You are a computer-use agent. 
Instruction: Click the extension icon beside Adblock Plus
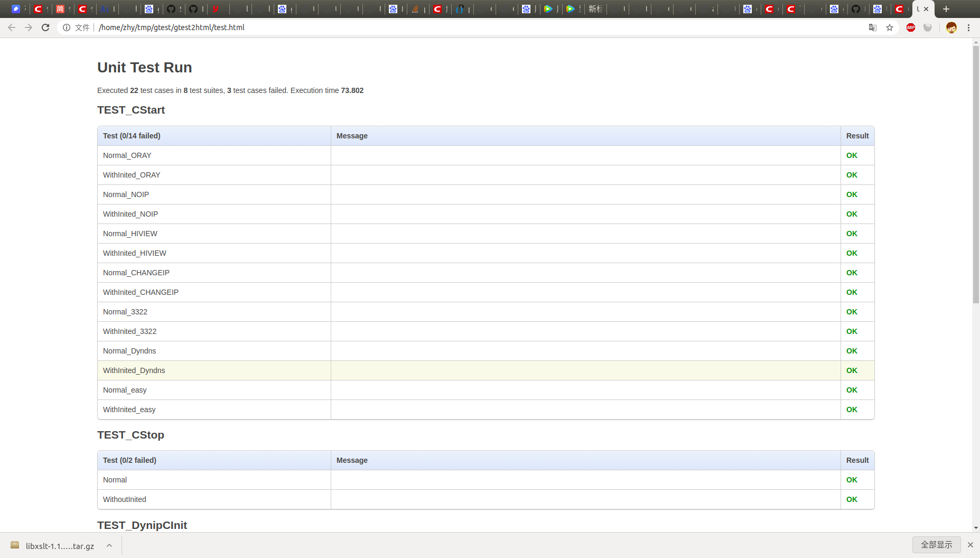pyautogui.click(x=928, y=27)
